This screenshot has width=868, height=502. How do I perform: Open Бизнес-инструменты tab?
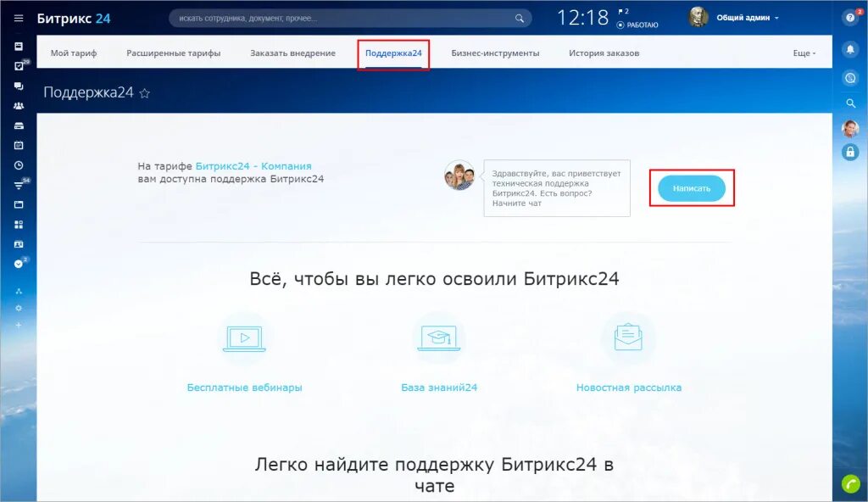click(495, 53)
